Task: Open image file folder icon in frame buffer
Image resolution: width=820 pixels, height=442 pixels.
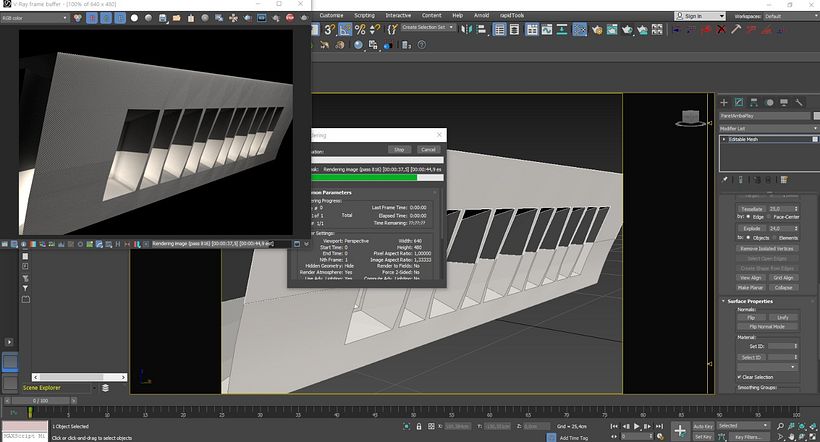Action: (177, 18)
